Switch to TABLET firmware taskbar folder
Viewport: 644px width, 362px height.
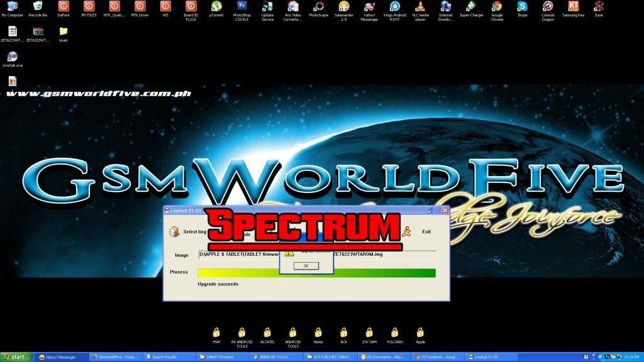point(223,357)
